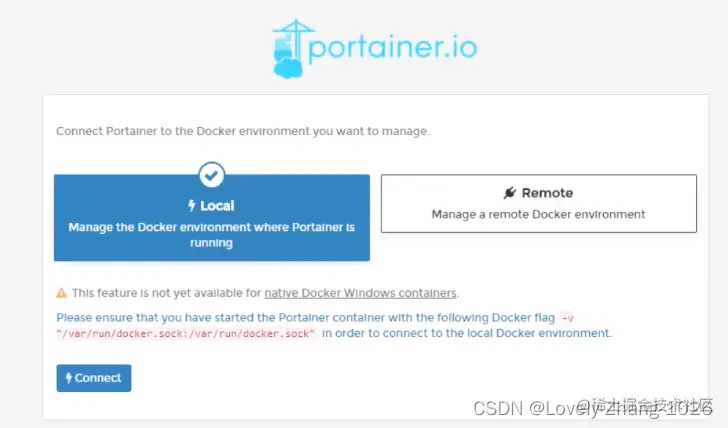Click the Connect button

tap(94, 378)
